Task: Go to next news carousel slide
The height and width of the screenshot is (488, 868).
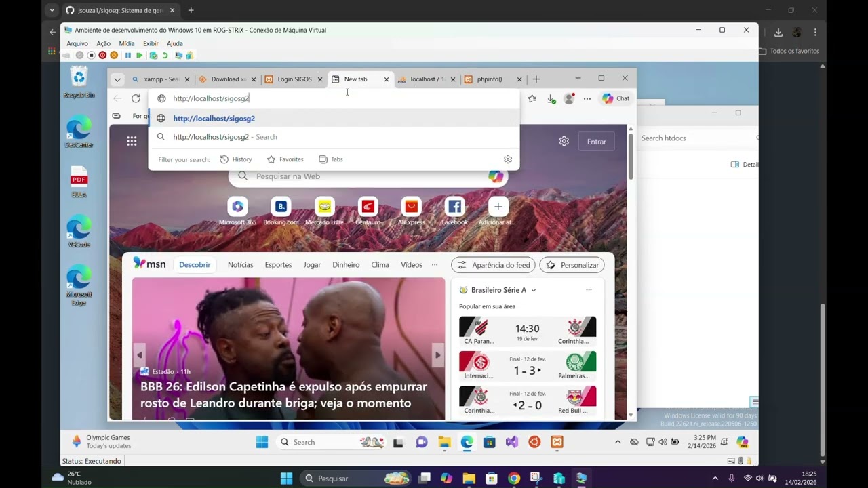Action: point(437,354)
